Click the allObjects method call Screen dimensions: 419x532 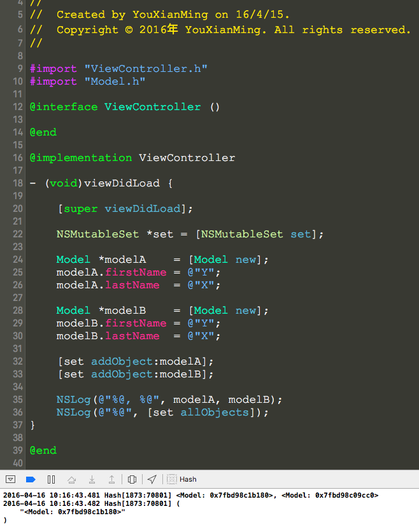click(215, 412)
